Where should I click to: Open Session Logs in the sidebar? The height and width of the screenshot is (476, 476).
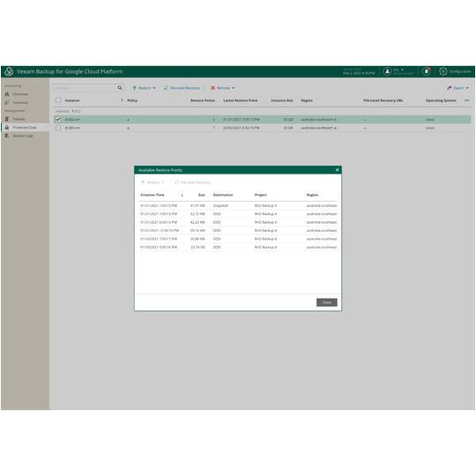click(23, 136)
